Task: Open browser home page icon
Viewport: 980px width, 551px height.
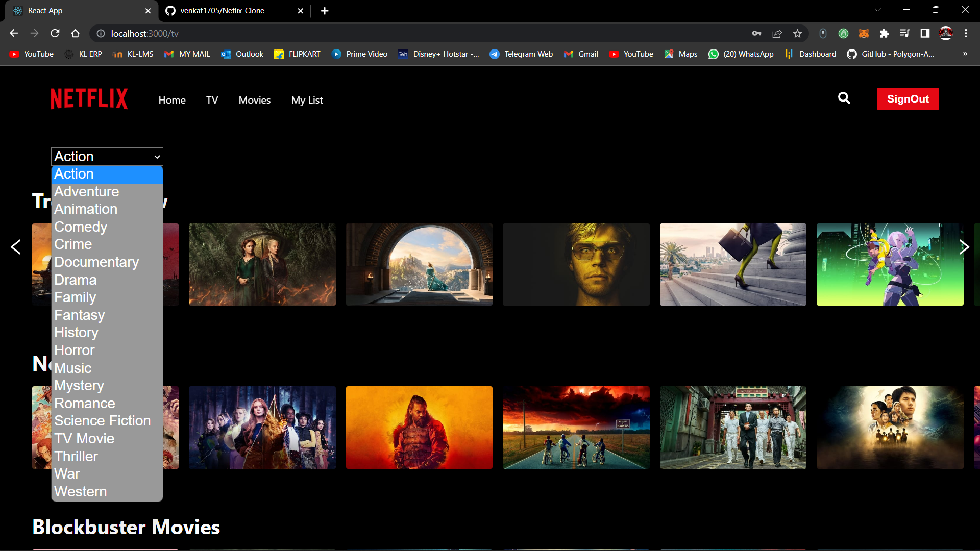Action: (76, 33)
